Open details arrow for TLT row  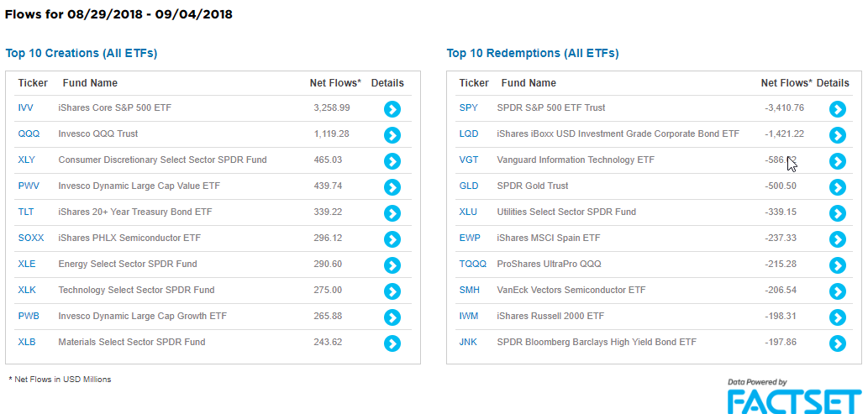pos(392,213)
